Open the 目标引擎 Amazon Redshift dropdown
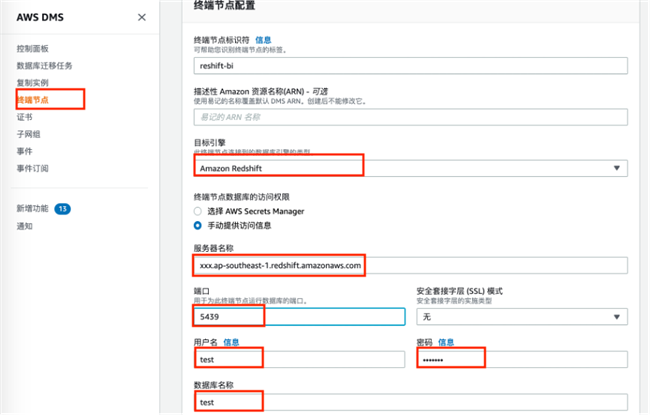This screenshot has height=415, width=650. 410,168
